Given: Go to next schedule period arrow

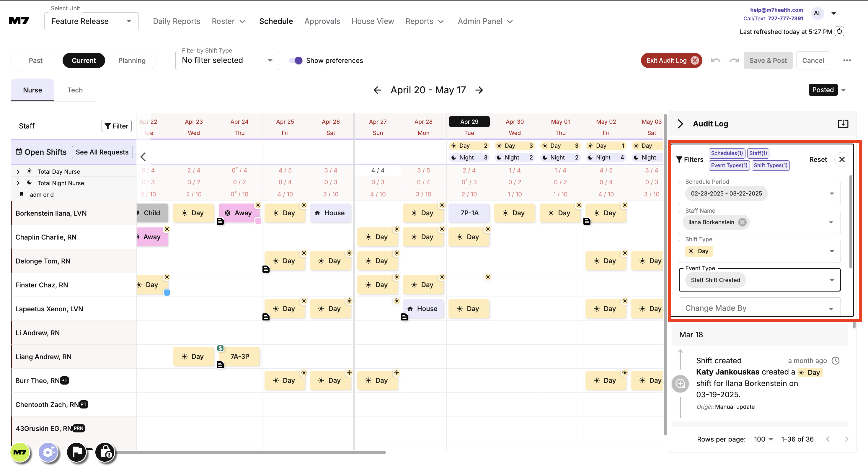Looking at the screenshot, I should pos(479,90).
